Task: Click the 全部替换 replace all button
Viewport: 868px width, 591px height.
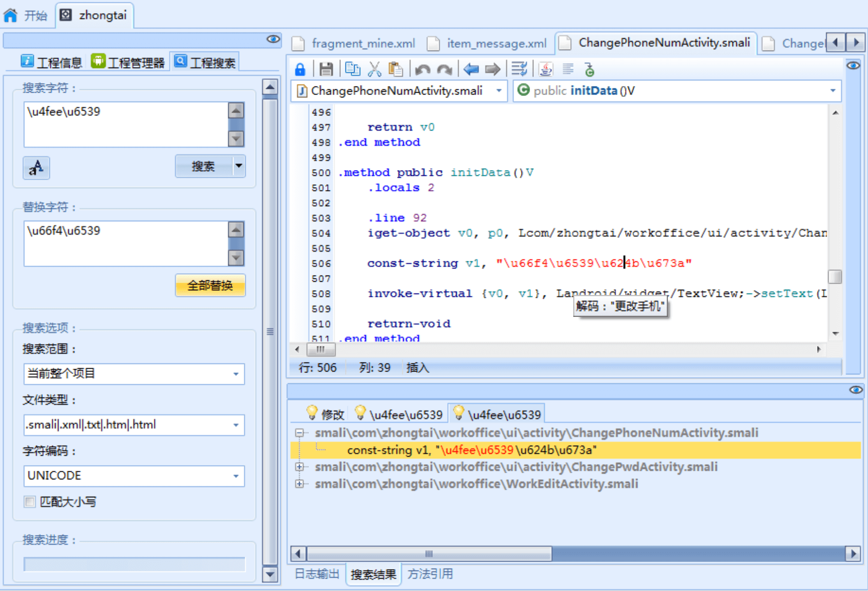Action: coord(210,286)
